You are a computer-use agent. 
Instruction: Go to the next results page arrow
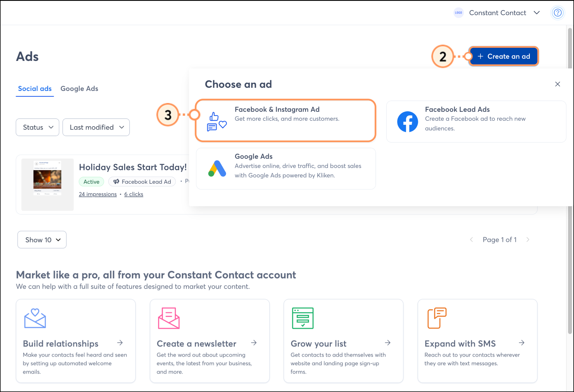pos(528,240)
